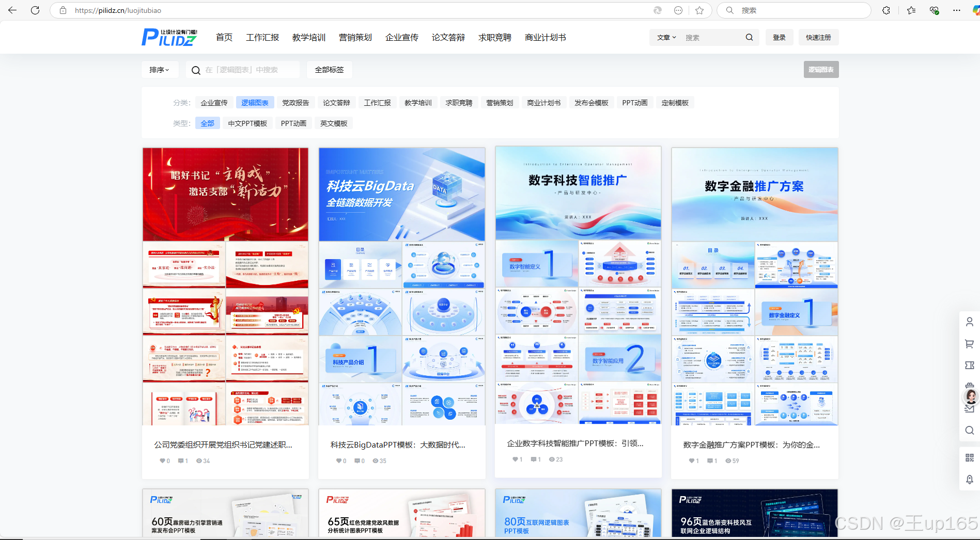
Task: Open 数字科技智能推广 template thumbnail
Action: tap(578, 285)
